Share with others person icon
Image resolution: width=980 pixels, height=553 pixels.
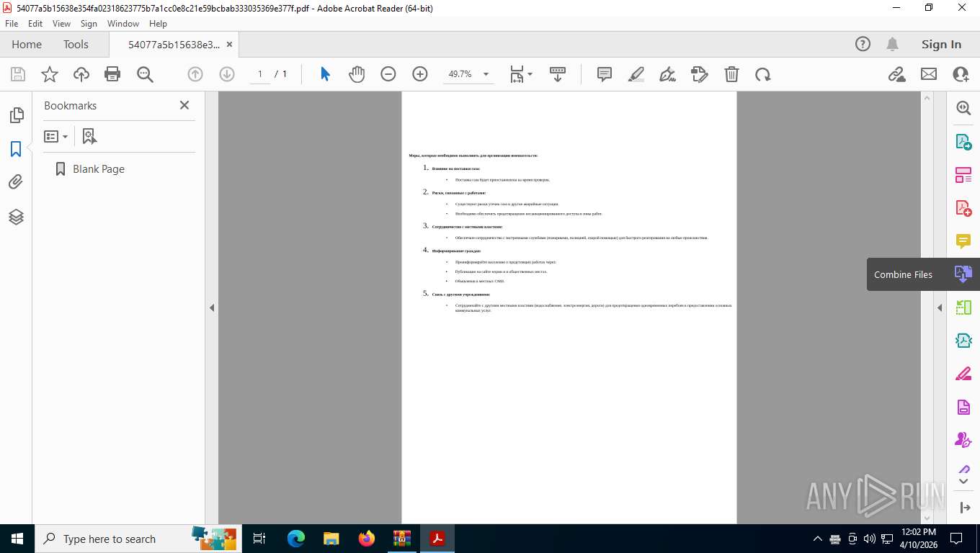(961, 74)
